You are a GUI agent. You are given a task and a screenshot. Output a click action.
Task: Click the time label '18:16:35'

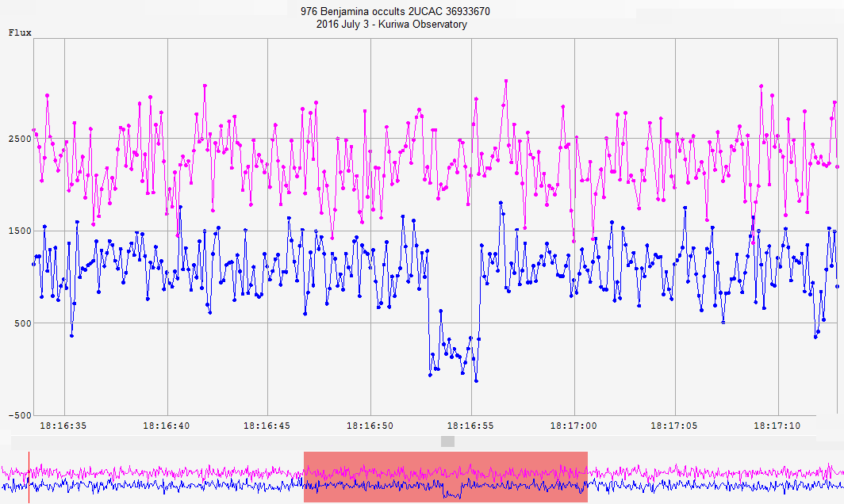click(x=63, y=426)
